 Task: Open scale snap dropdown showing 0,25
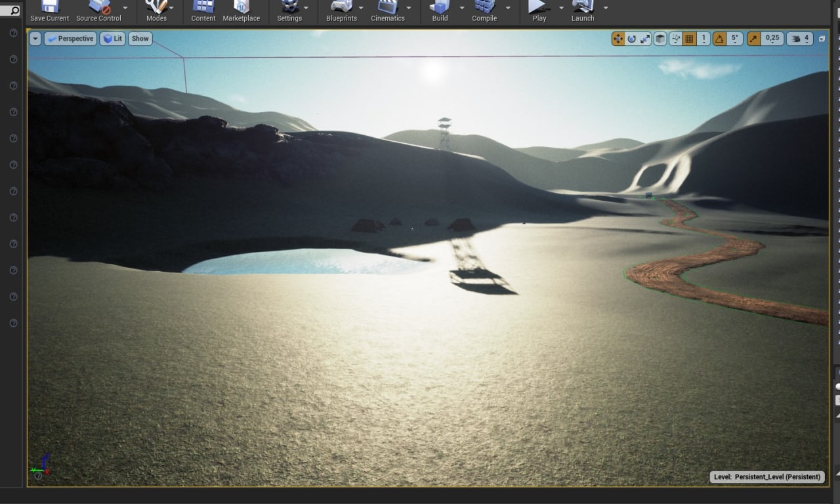coord(772,39)
